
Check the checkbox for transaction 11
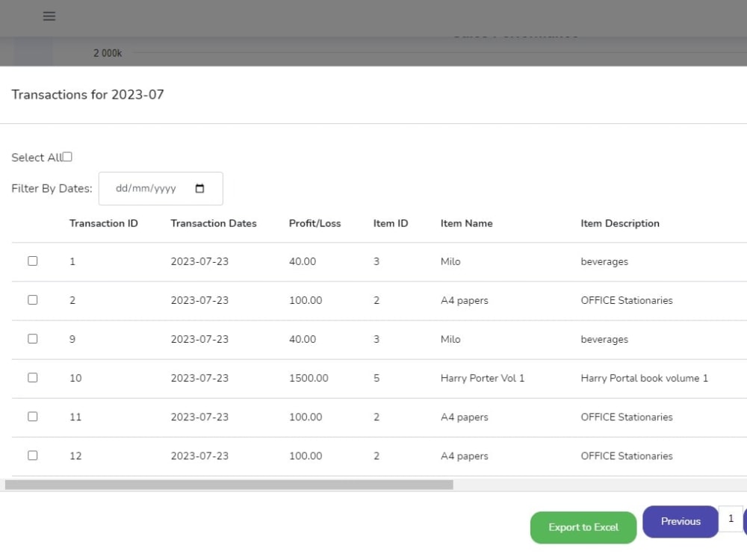pyautogui.click(x=32, y=416)
